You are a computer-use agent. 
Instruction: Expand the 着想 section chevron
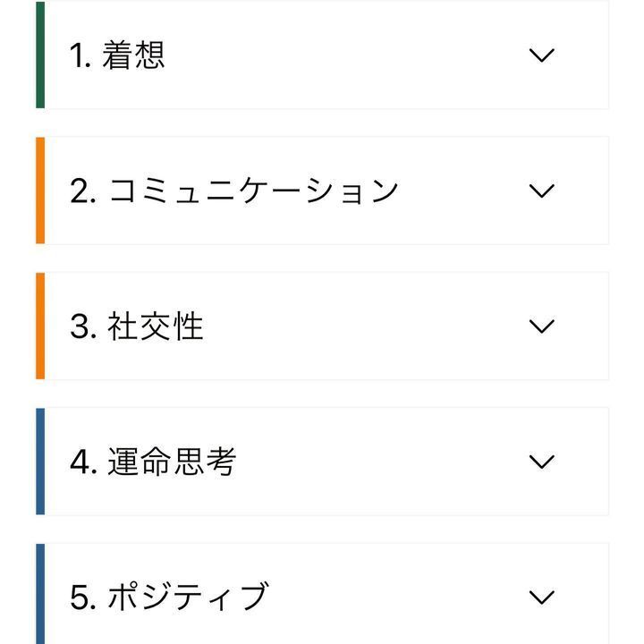pos(542,55)
